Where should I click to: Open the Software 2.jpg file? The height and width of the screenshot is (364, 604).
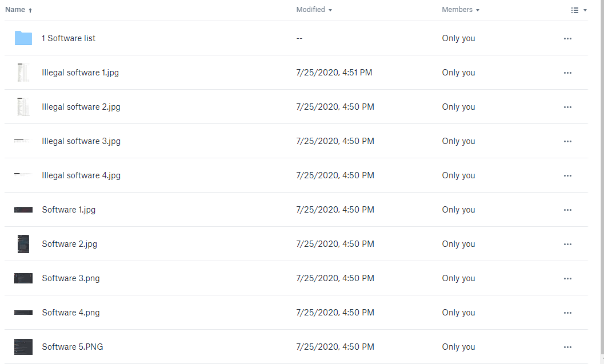(x=69, y=244)
